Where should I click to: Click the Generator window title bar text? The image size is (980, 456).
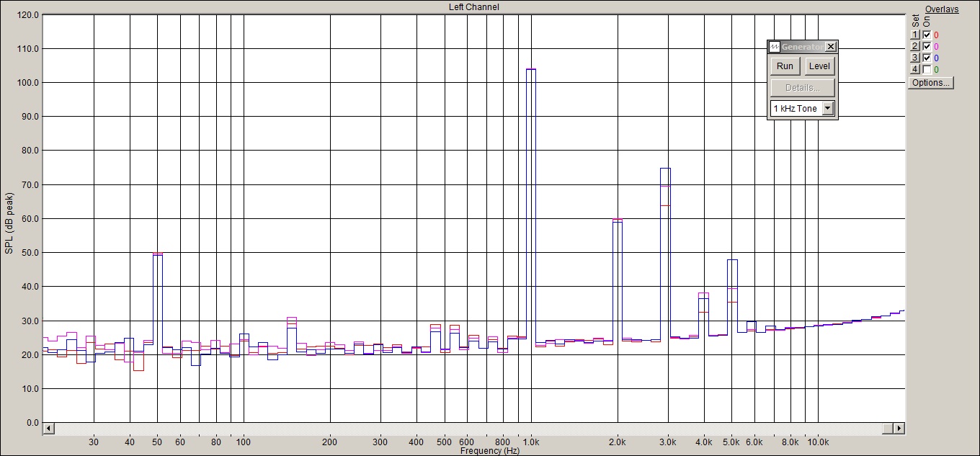802,47
